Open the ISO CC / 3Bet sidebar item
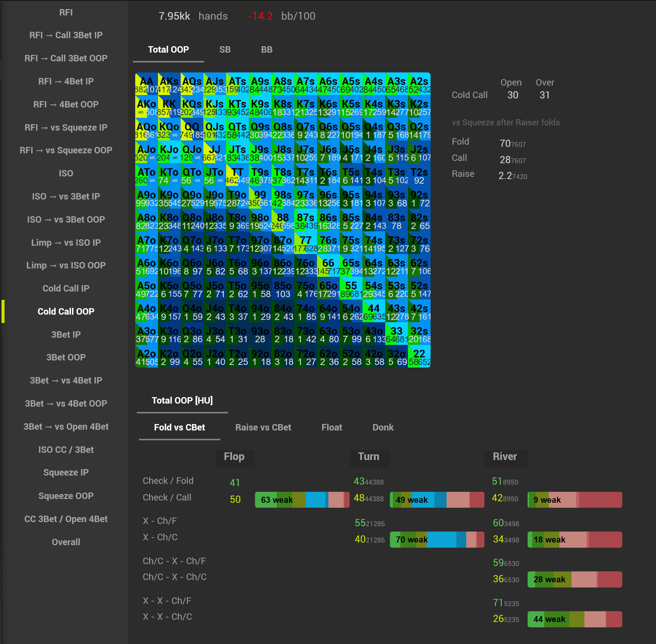The height and width of the screenshot is (644, 656). pos(66,450)
